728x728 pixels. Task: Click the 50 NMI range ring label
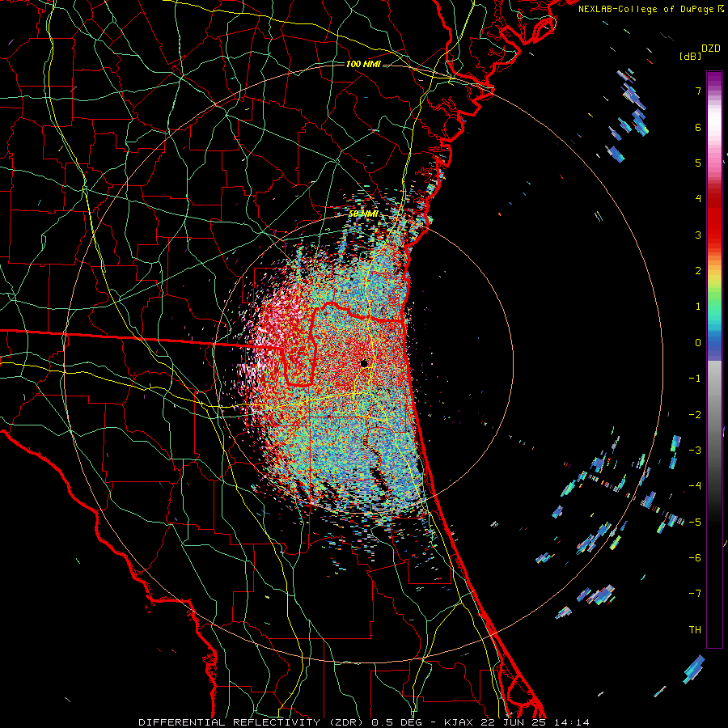[363, 214]
